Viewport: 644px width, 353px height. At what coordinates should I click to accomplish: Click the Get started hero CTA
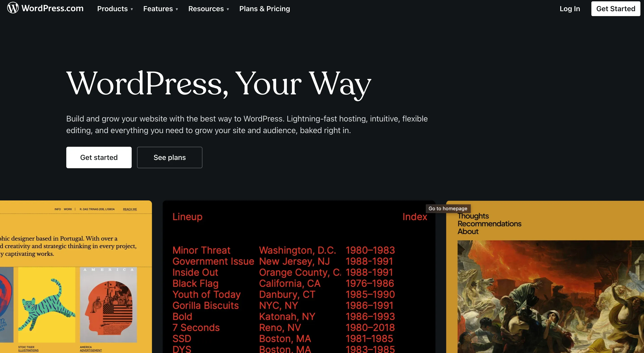[99, 157]
